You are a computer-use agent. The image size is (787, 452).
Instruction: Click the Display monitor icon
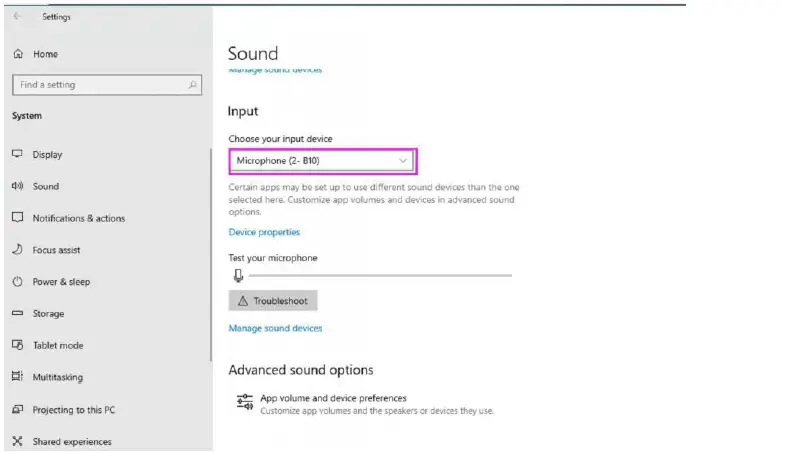(x=17, y=155)
